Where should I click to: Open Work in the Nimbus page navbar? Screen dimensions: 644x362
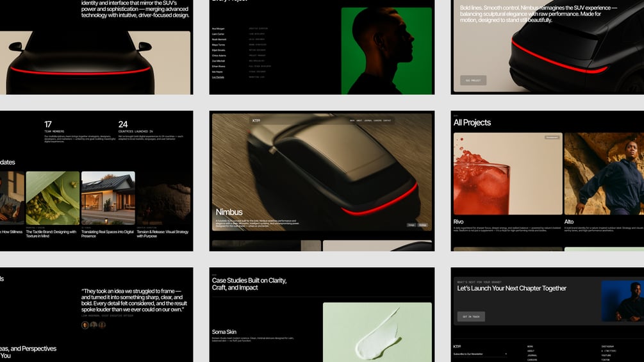point(352,120)
